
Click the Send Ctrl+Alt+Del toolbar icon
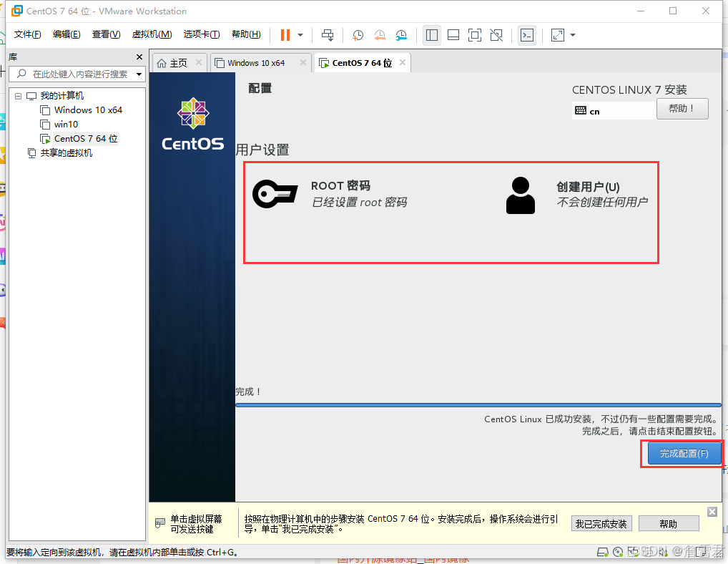(328, 35)
